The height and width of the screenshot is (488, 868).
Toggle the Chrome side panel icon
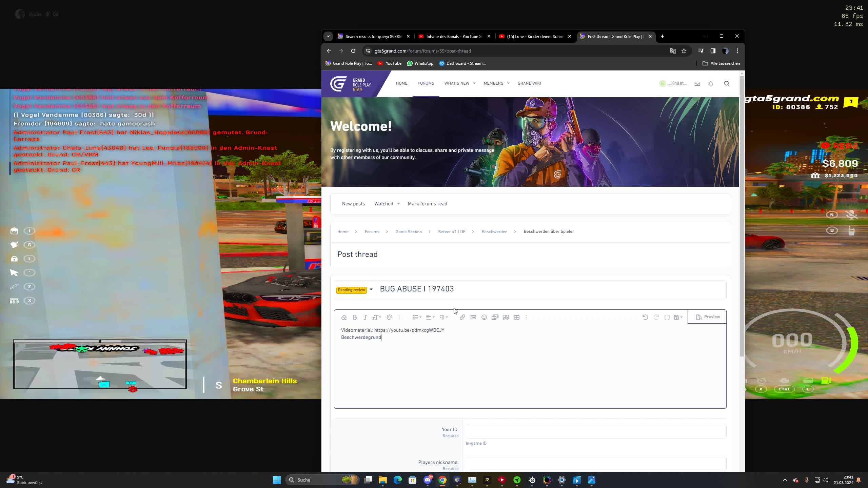713,51
